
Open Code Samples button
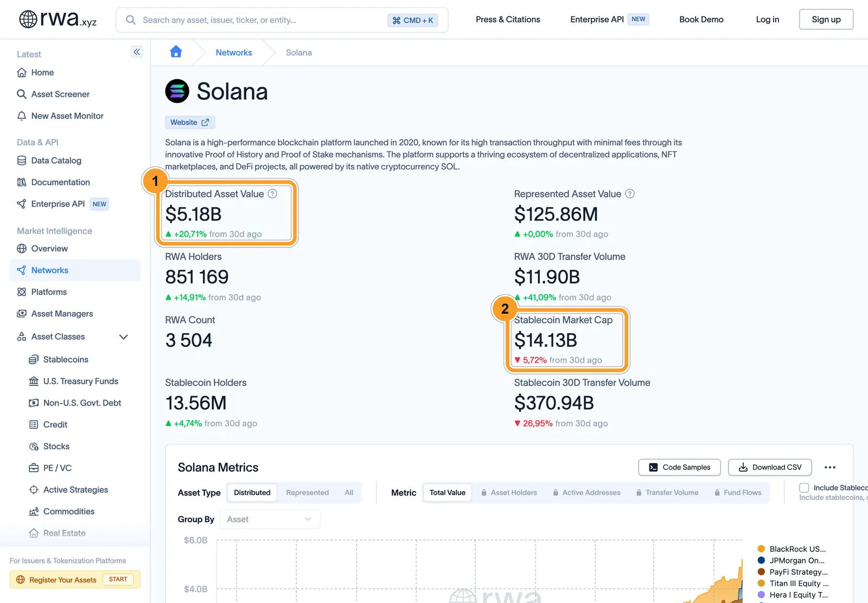(679, 467)
